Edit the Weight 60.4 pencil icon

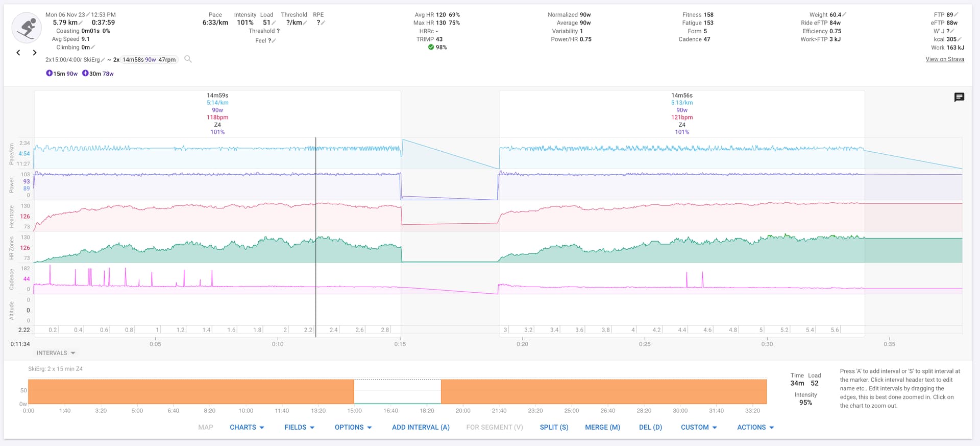click(844, 15)
